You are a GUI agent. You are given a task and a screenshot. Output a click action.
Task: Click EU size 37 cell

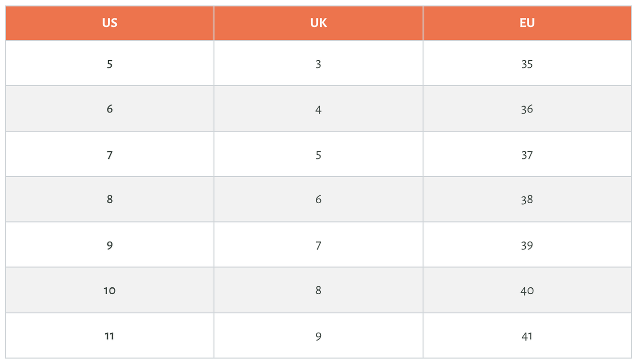click(x=527, y=154)
